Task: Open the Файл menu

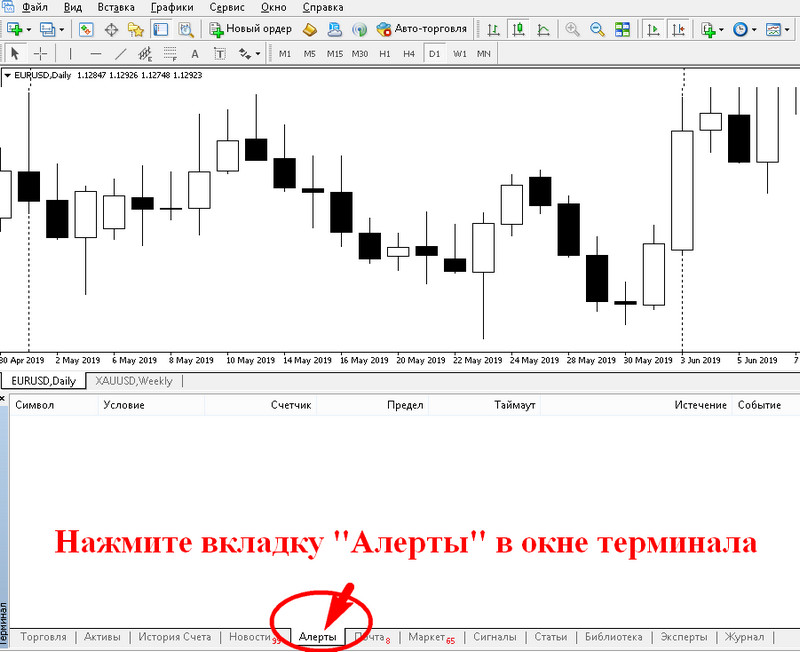Action: click(x=35, y=8)
